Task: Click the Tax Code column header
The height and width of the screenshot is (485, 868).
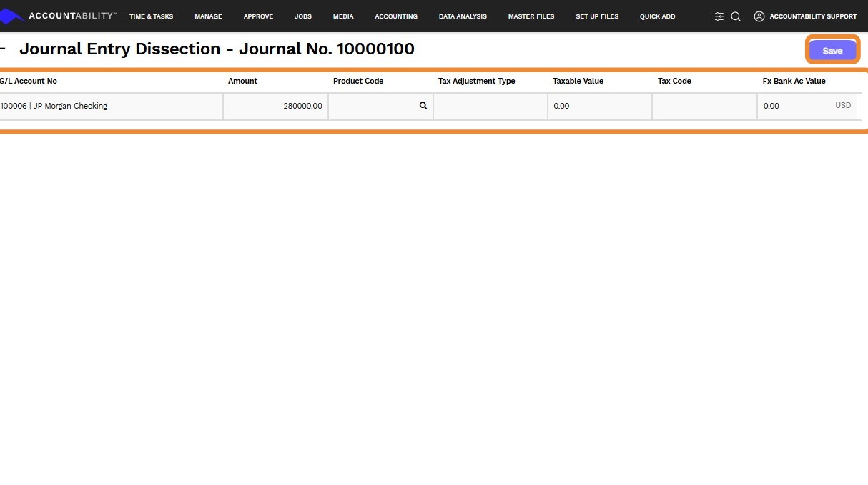Action: 674,81
